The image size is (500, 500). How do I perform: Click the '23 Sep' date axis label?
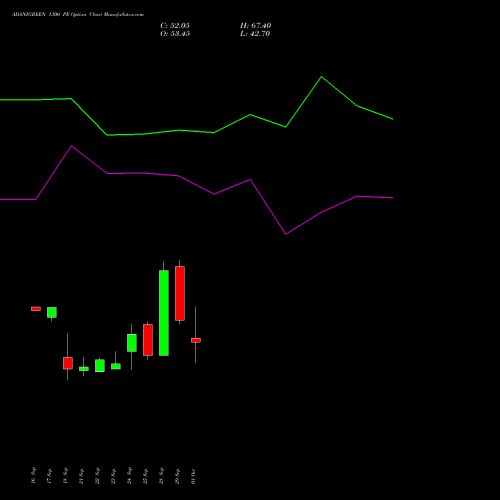tap(113, 476)
